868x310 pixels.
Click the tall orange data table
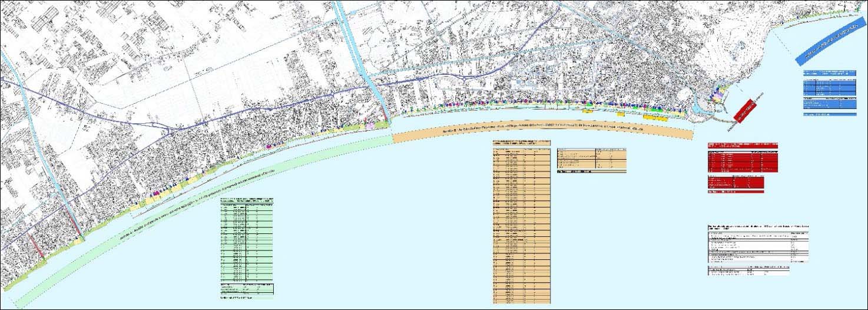click(521, 222)
